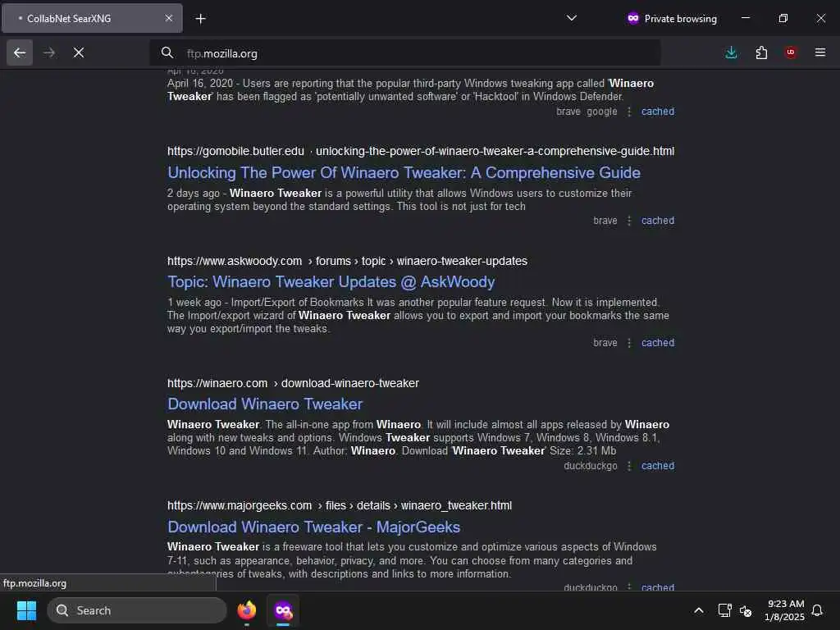Open the Extensions puzzle icon
The image size is (840, 630).
pos(761,52)
